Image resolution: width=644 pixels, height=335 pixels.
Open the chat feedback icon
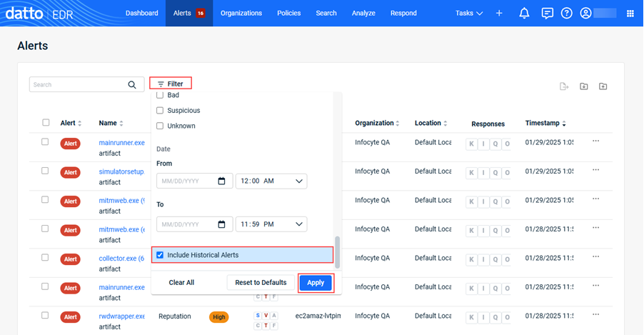tap(547, 13)
